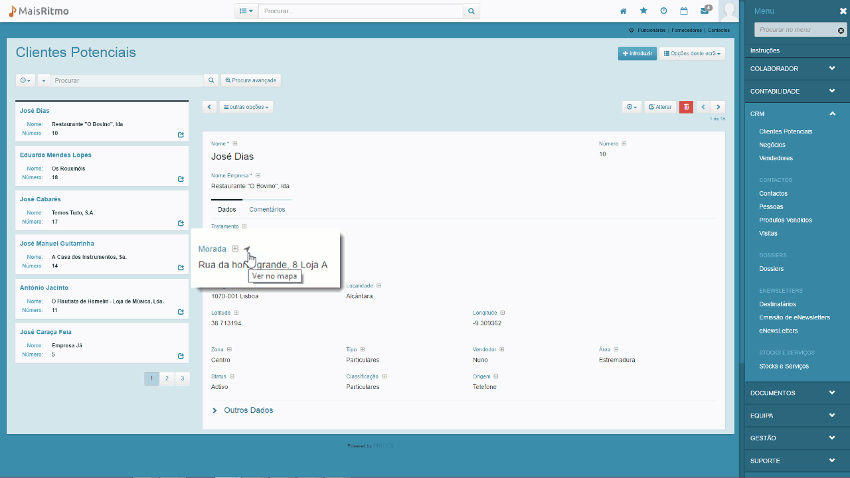
Task: Go back with the left arrow beside outras opções
Action: pos(209,107)
